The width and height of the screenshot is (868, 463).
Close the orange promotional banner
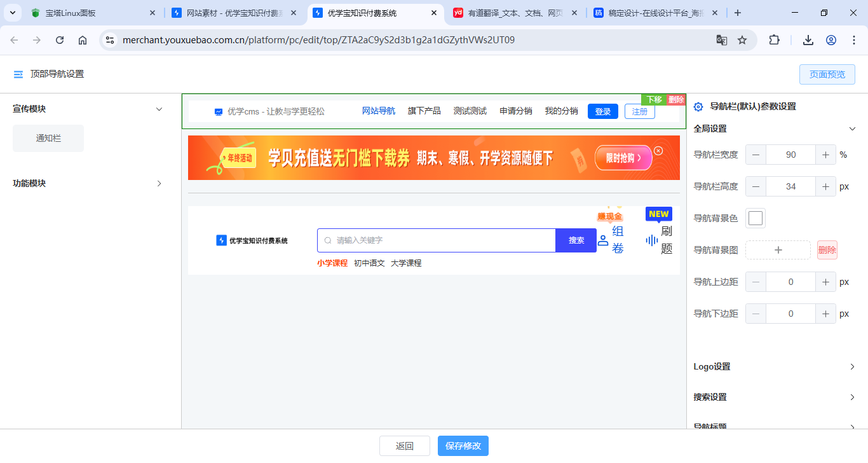658,151
